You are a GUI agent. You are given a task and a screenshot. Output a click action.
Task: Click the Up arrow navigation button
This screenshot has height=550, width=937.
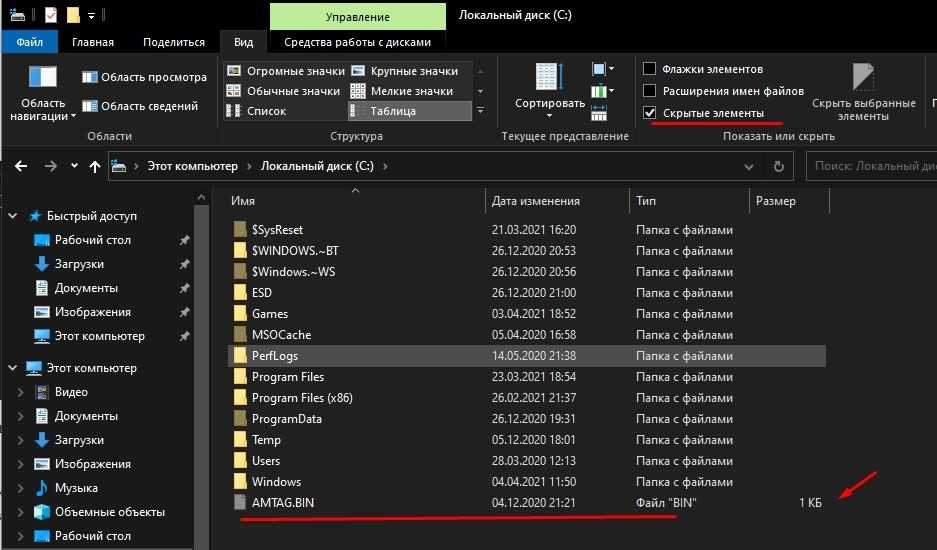coord(94,166)
